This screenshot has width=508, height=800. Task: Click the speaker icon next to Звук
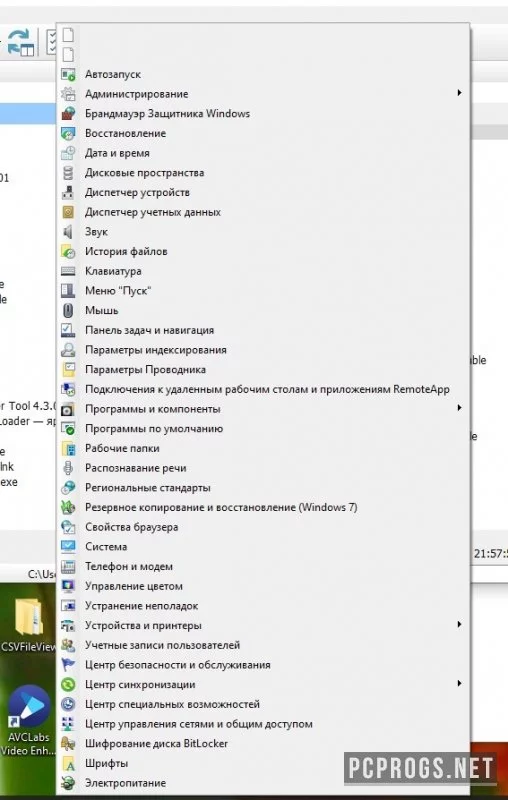(68, 232)
